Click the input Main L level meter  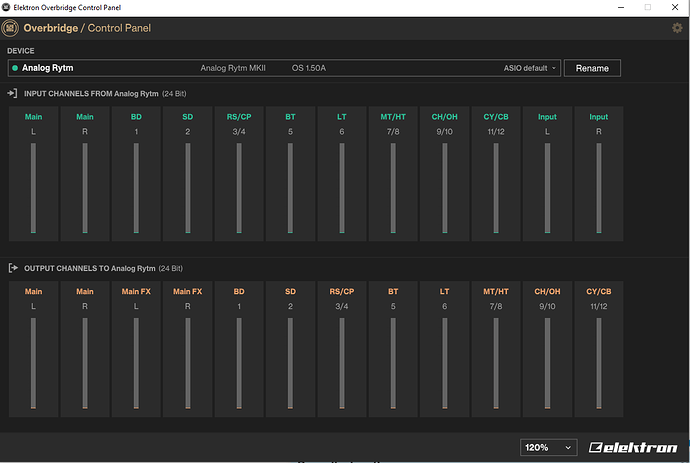click(33, 188)
